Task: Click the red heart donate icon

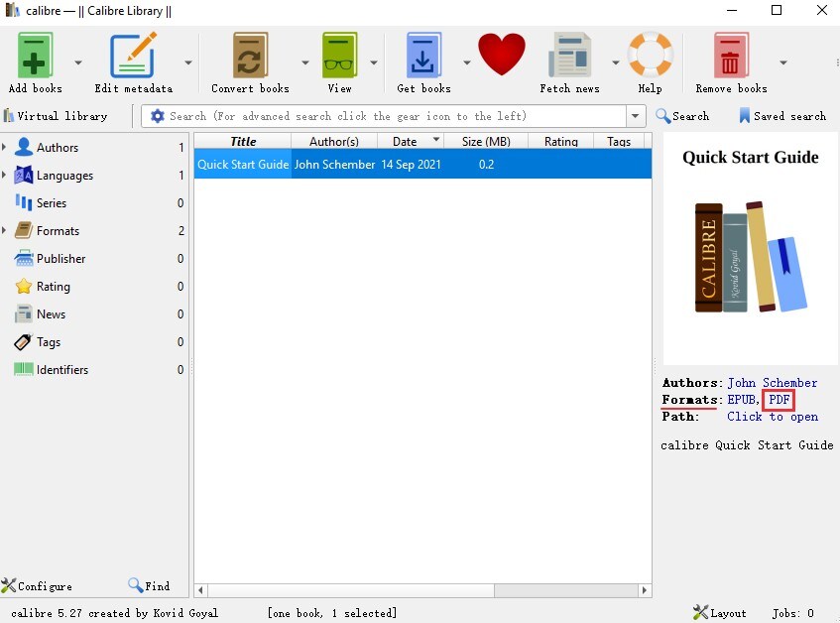Action: pyautogui.click(x=502, y=55)
